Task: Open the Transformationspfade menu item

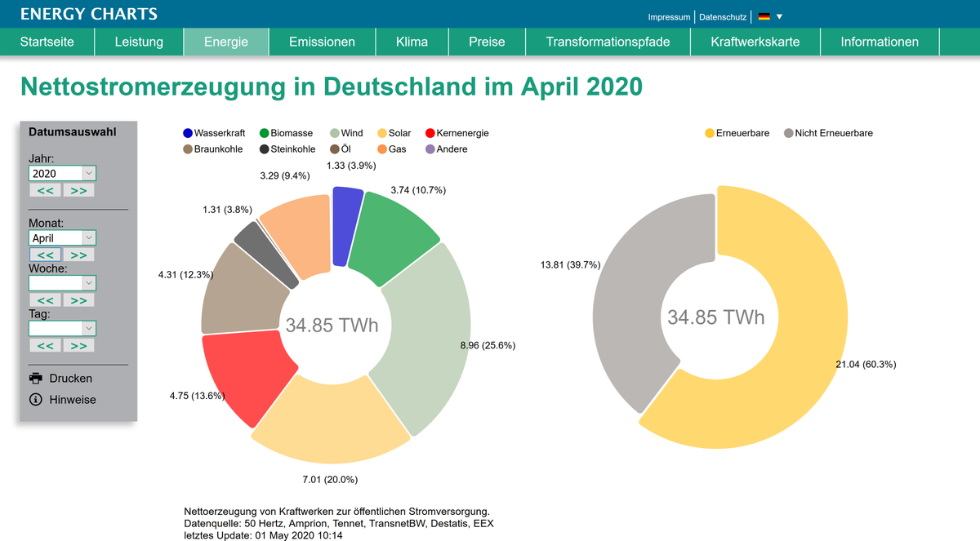Action: 608,42
